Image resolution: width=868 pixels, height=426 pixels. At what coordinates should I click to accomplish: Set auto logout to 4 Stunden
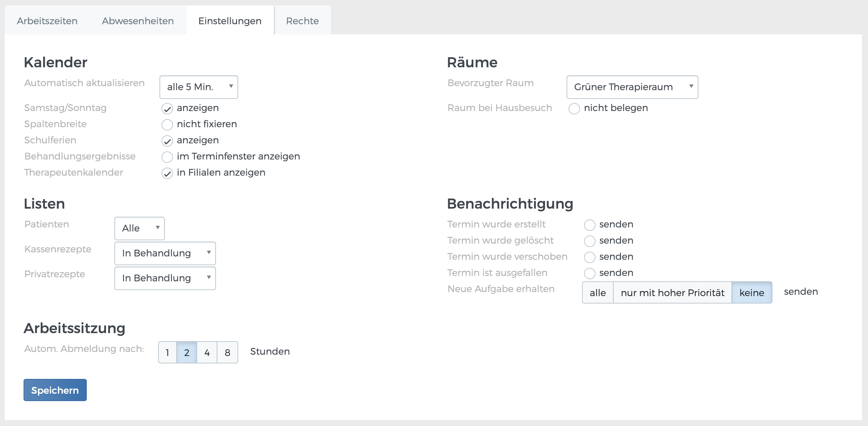pyautogui.click(x=207, y=352)
